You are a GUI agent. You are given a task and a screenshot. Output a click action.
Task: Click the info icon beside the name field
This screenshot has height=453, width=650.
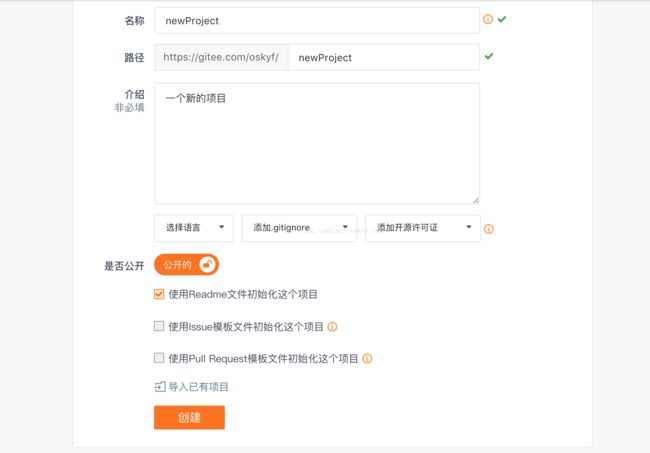[x=488, y=19]
